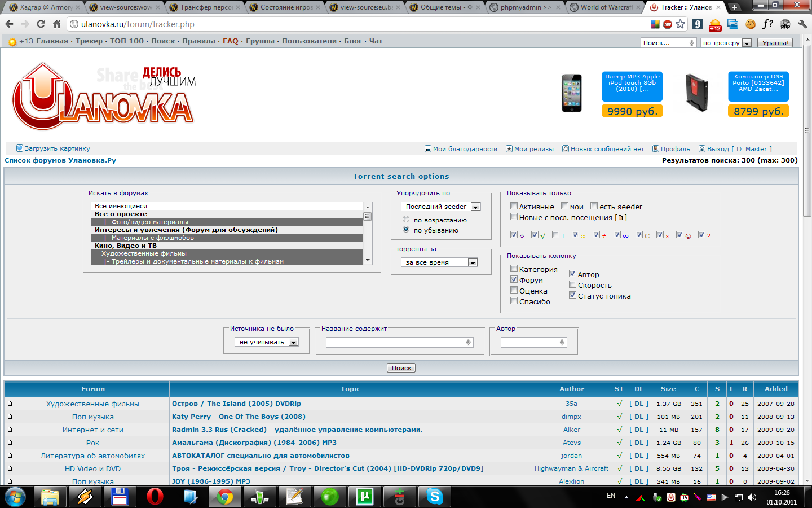Image resolution: width=812 pixels, height=508 pixels.
Task: Click the colorful squares icon in address bar
Action: (655, 24)
